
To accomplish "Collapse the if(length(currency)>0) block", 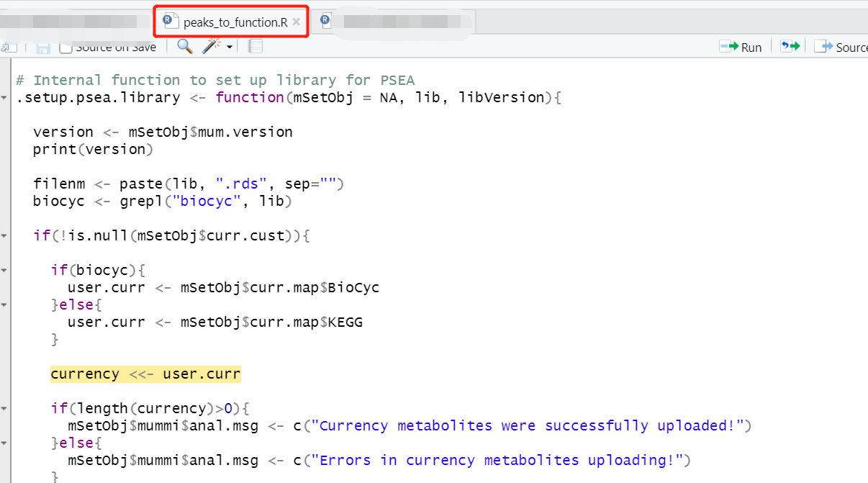I will [5, 409].
